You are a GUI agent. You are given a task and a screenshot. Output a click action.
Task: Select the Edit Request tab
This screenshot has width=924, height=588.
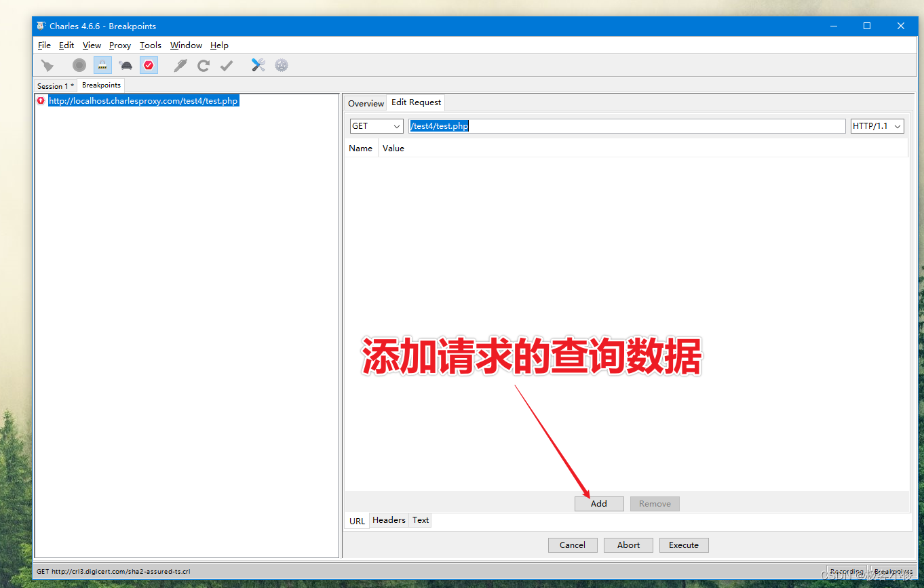tap(416, 102)
